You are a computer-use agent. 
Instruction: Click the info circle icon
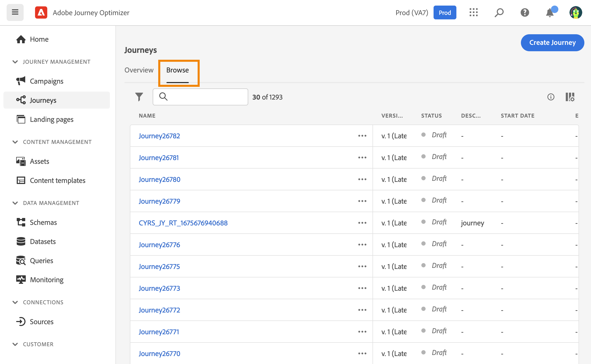pyautogui.click(x=551, y=97)
